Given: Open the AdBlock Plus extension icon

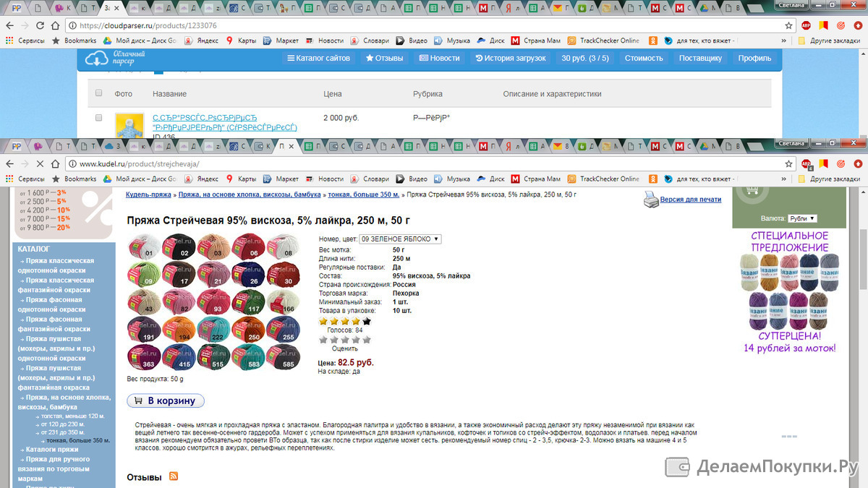Looking at the screenshot, I should pos(807,164).
